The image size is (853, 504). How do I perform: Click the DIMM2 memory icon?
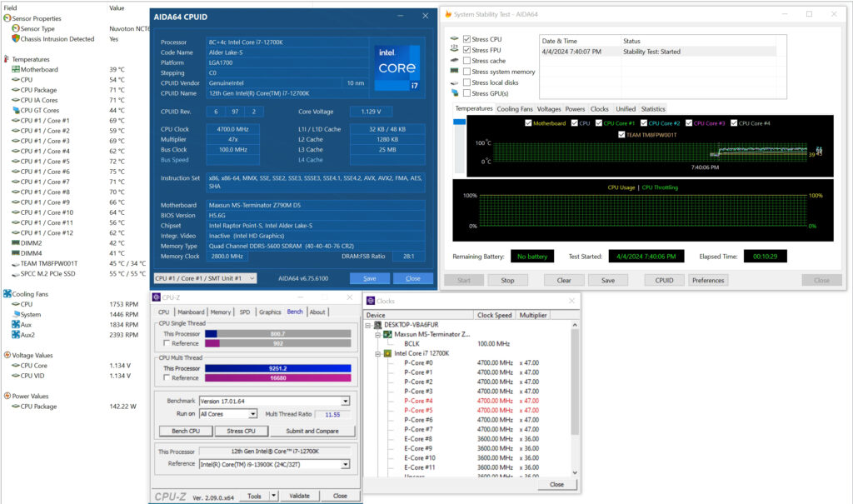[16, 242]
